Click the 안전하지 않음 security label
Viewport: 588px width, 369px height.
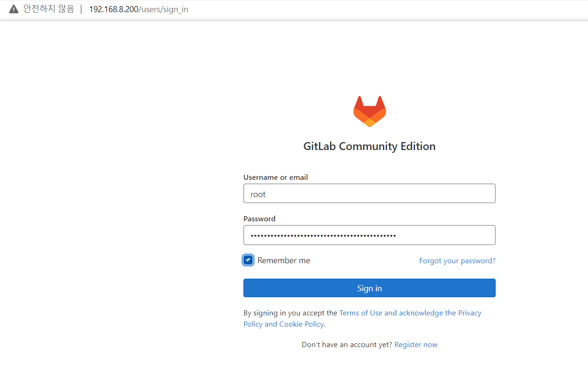pos(48,9)
